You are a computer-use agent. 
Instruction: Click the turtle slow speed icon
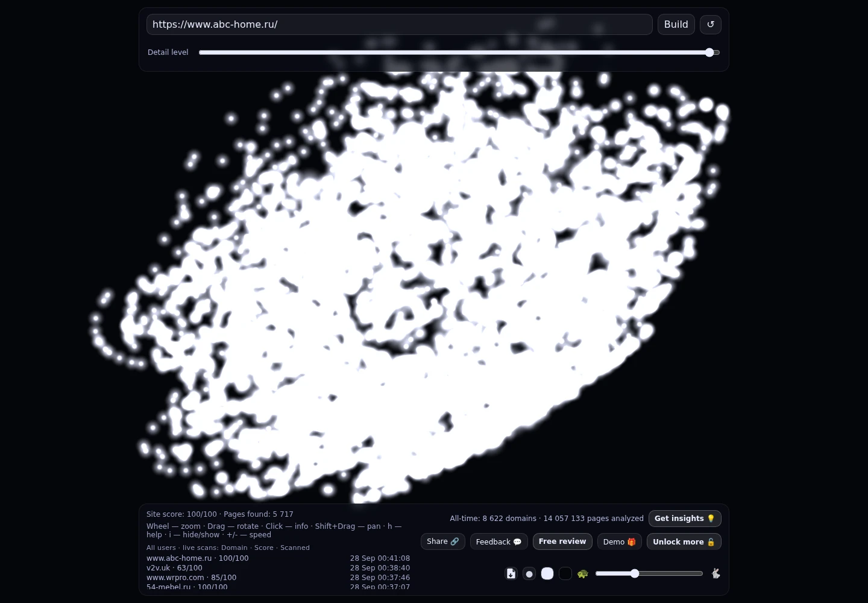click(x=582, y=573)
